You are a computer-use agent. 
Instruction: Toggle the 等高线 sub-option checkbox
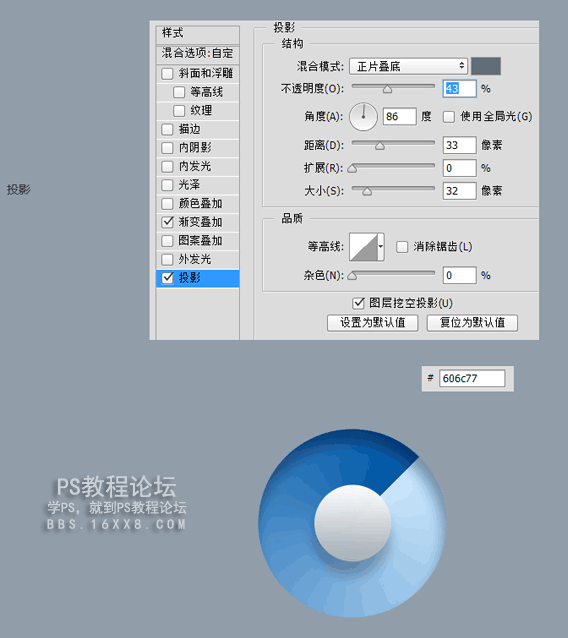click(x=179, y=92)
